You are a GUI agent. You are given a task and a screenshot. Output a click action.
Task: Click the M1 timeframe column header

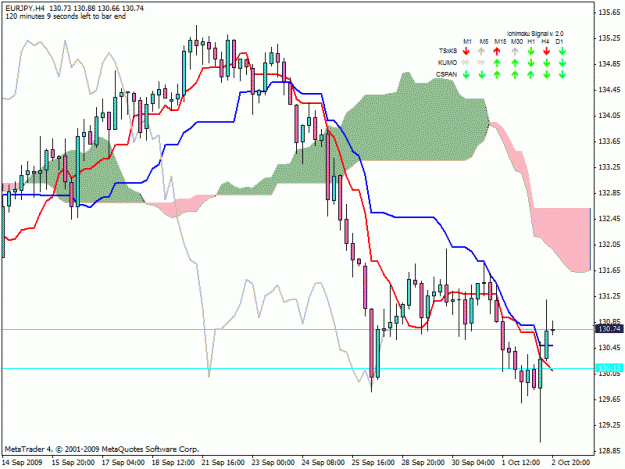[467, 41]
